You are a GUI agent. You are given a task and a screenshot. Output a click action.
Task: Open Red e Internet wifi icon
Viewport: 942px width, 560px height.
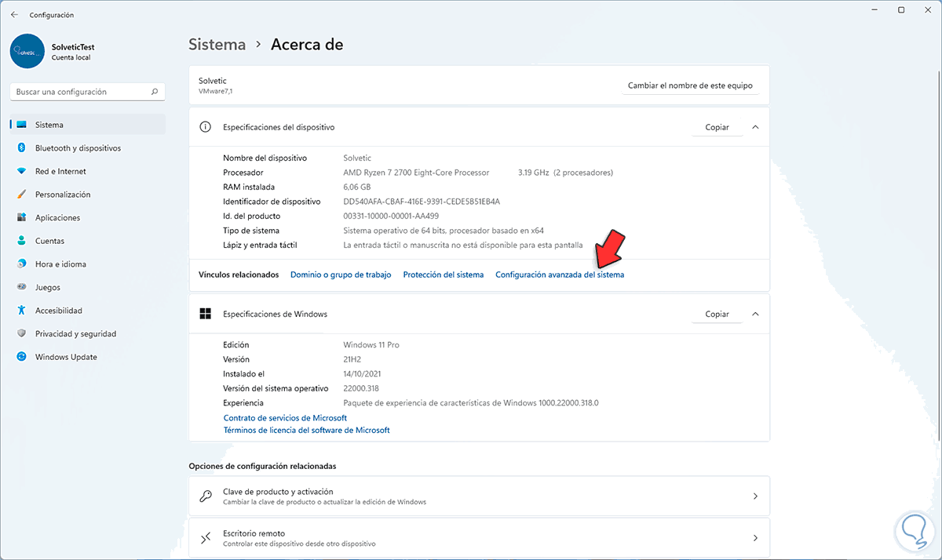[x=21, y=171]
